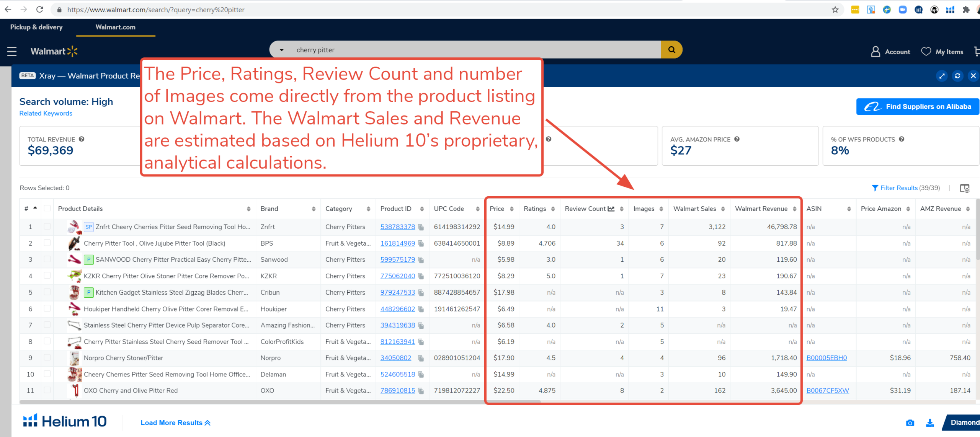Check the row 2 BPS product checkbox
The height and width of the screenshot is (437, 980).
coord(47,243)
